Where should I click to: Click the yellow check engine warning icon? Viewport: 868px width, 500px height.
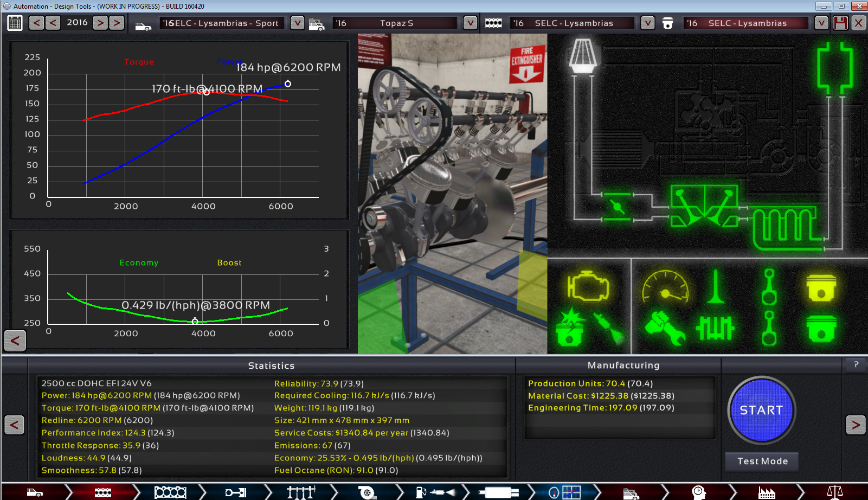pos(588,286)
